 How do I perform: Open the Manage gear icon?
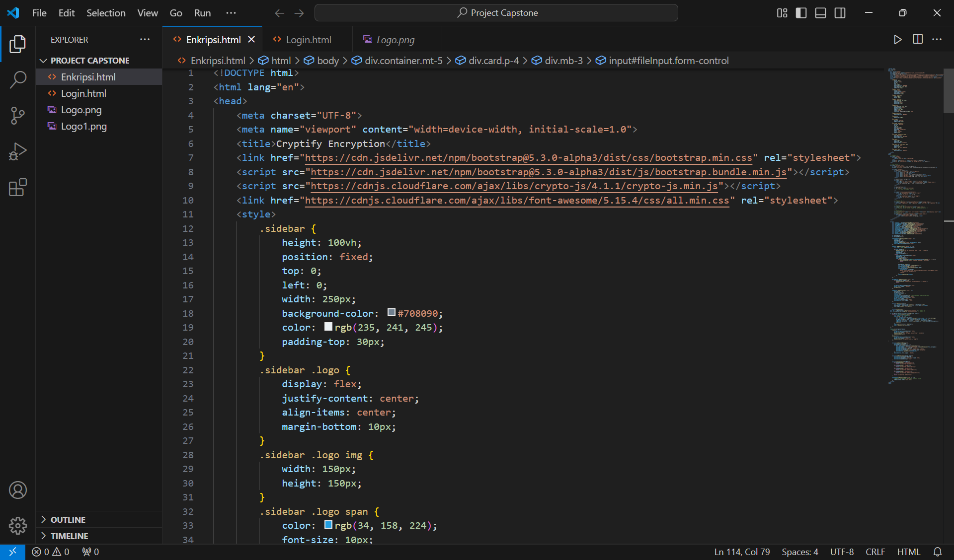pos(18,525)
